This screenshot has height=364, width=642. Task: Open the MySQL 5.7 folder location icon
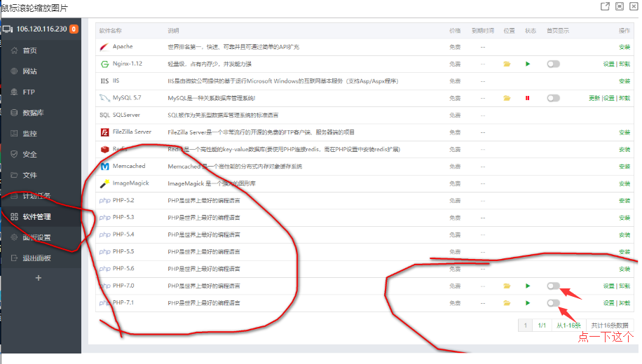pyautogui.click(x=507, y=98)
